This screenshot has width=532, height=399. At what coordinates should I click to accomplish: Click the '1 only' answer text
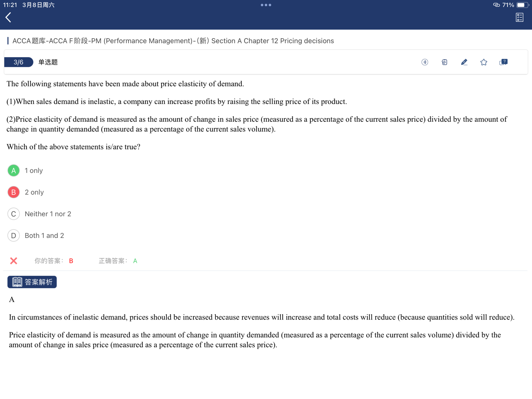tap(34, 171)
